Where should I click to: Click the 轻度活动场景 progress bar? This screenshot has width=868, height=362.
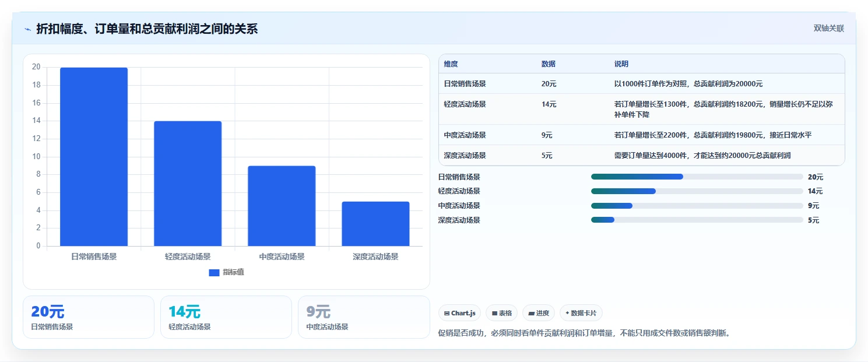(x=697, y=191)
